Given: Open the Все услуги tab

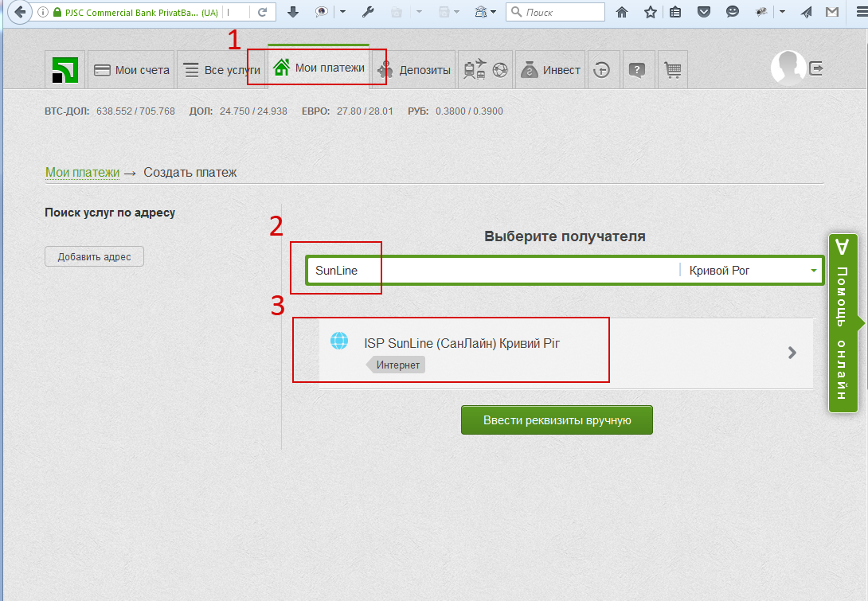Looking at the screenshot, I should click(222, 70).
